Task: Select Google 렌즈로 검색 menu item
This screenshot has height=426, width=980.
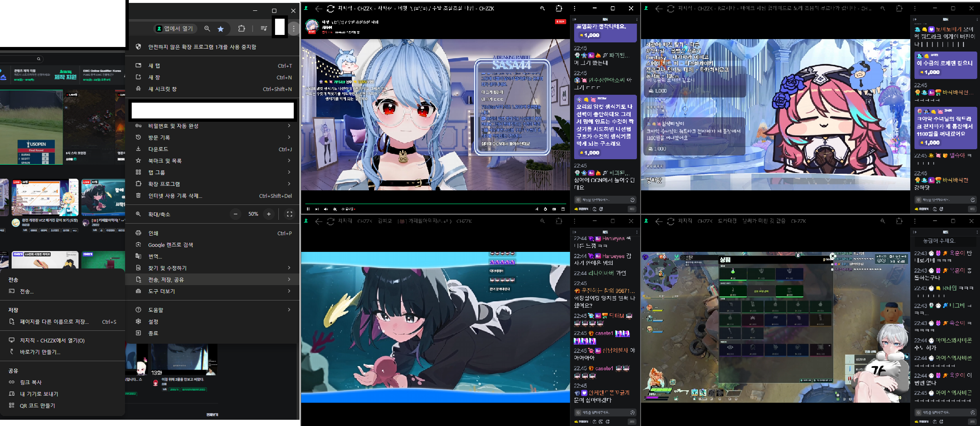Action: click(213, 245)
